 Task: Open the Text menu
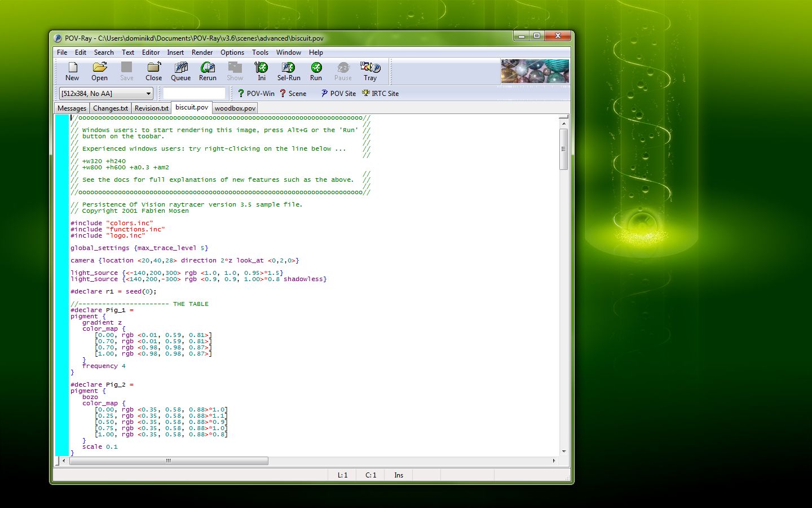point(128,52)
